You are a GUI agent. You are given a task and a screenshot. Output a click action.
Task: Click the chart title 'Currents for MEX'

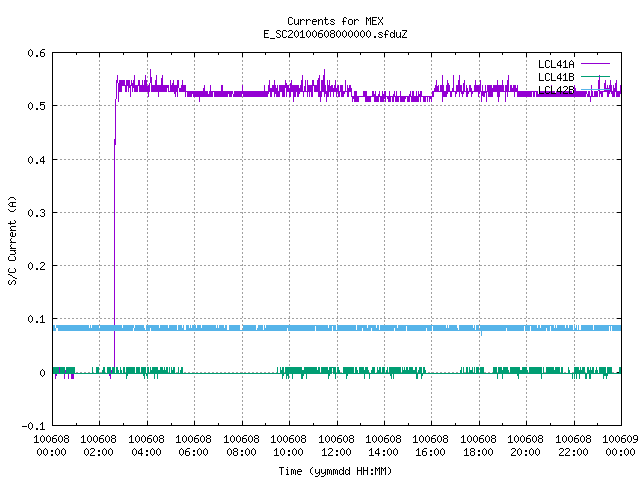pyautogui.click(x=335, y=21)
